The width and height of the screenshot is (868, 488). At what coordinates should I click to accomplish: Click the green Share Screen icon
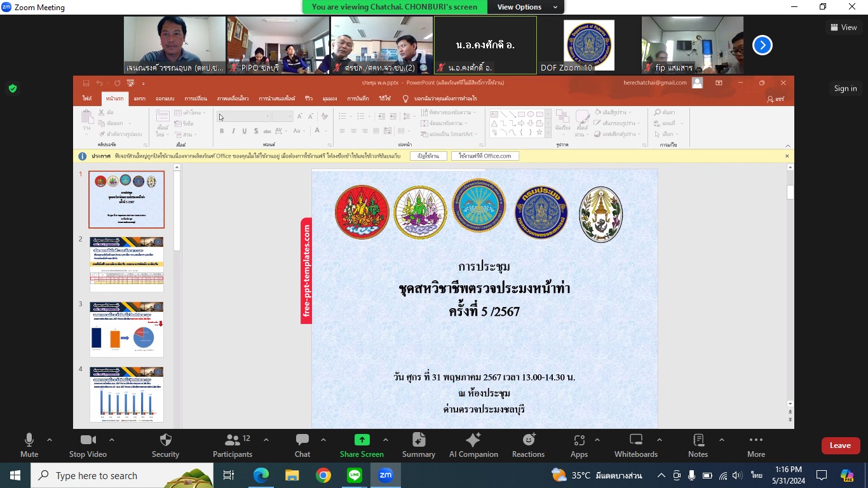(x=362, y=440)
